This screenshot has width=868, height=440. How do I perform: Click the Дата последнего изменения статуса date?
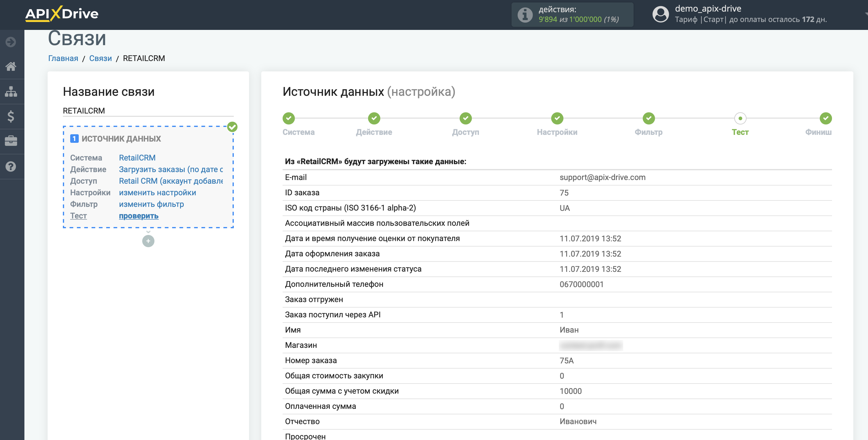(x=590, y=269)
